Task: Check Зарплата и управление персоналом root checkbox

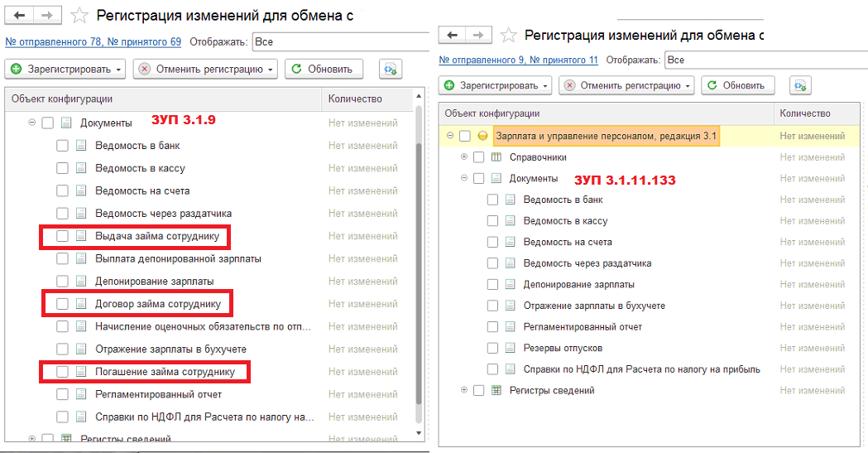Action: (x=465, y=137)
